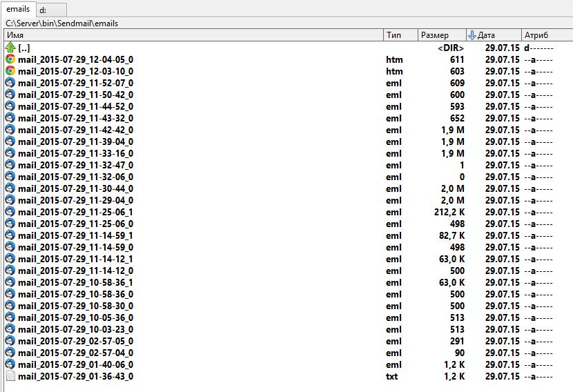Screen dimensions: 573x392
Task: Click Thunderbird icon of mail_2015-07-29_11-42-42_0
Action: coord(10,130)
